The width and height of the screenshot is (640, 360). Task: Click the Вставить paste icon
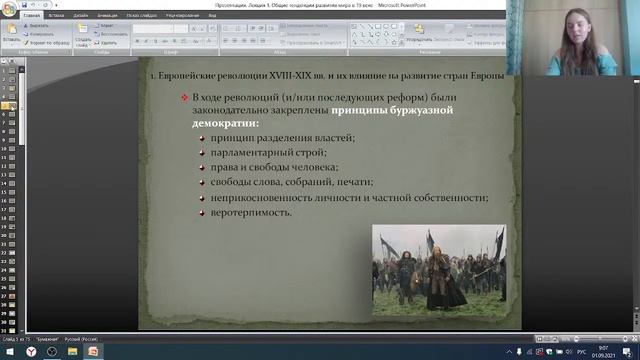tap(12, 30)
